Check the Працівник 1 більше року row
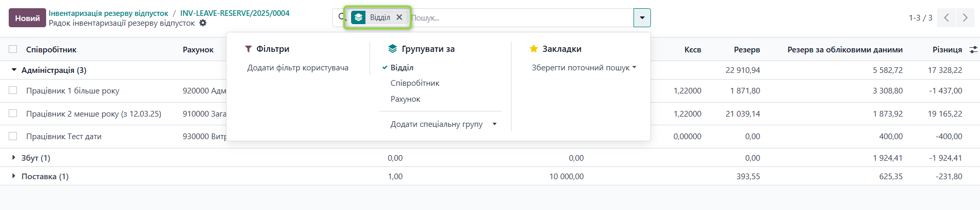Screen dimensions: 980x210 [x=13, y=90]
